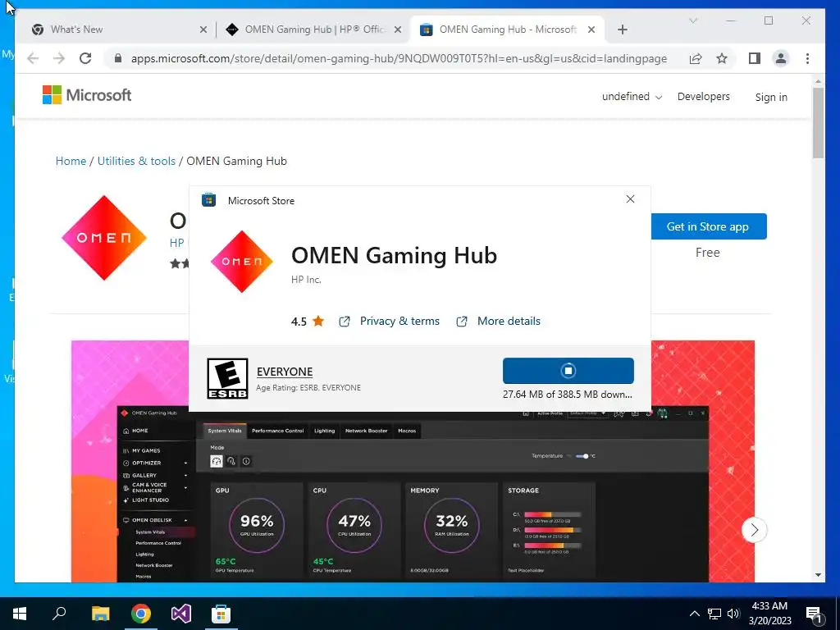Close the Microsoft Store popup dialog
The image size is (840, 630).
(630, 199)
